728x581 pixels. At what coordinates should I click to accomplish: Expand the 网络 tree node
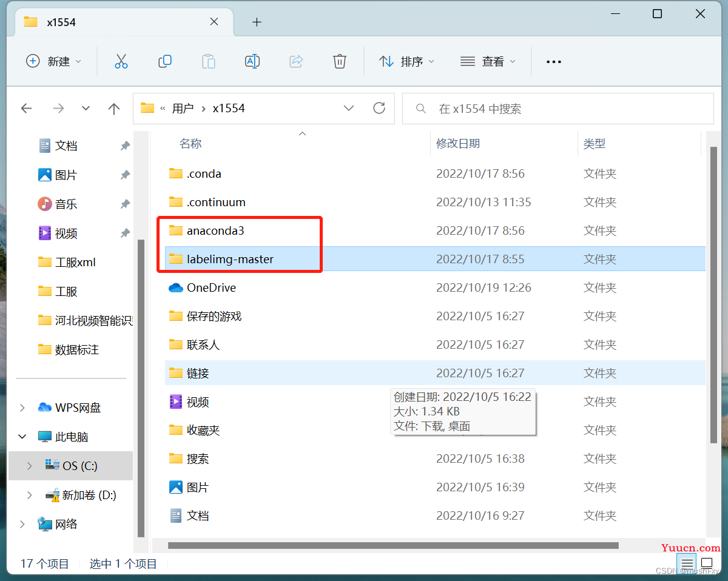(x=22, y=524)
